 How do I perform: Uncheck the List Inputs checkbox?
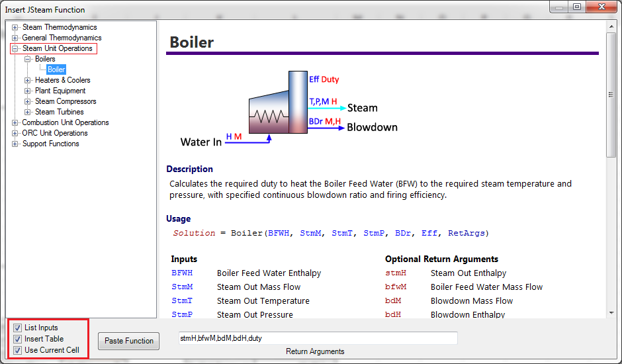pos(17,328)
